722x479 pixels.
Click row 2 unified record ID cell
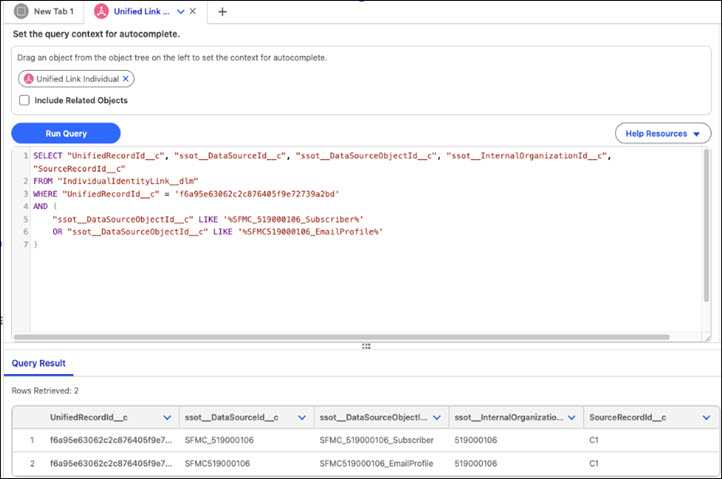coord(111,463)
